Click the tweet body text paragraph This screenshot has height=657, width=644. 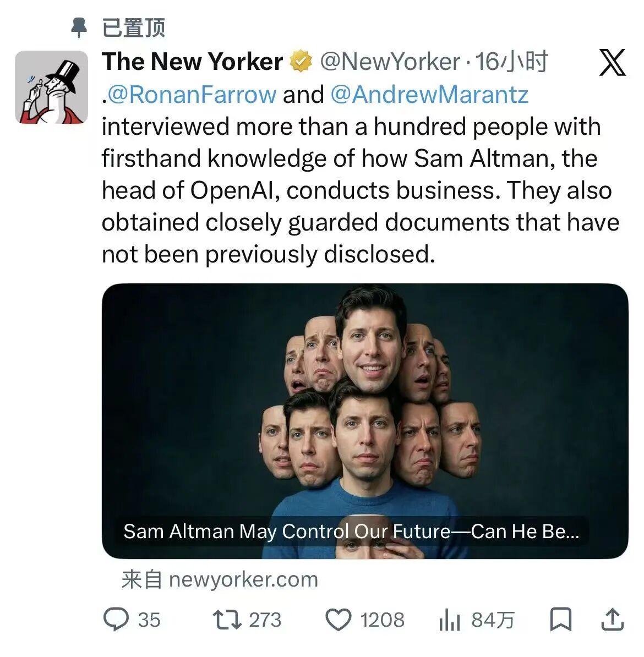[x=361, y=190]
